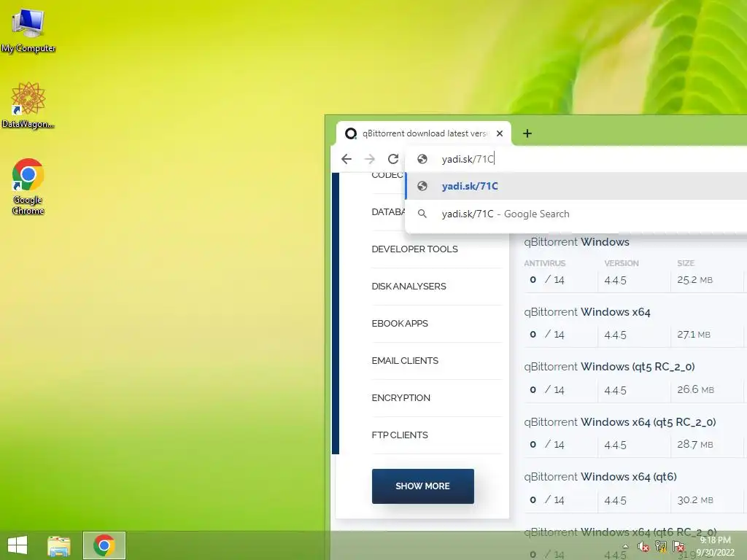Open the FTP Clients category

400,435
